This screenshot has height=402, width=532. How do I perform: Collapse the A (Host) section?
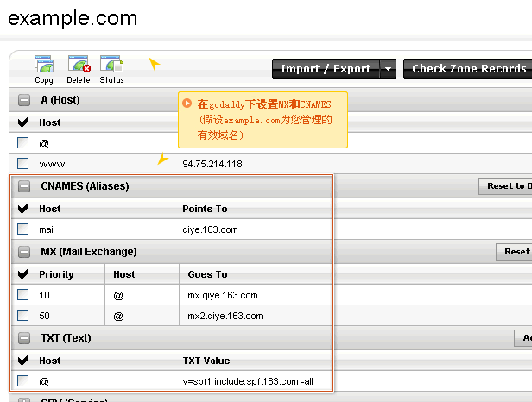[24, 100]
